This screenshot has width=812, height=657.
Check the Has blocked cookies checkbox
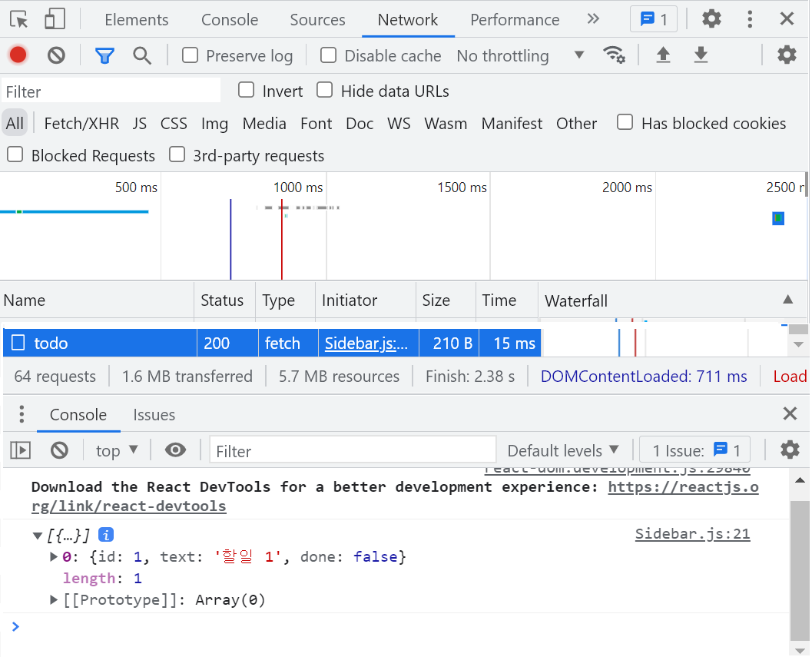click(625, 122)
